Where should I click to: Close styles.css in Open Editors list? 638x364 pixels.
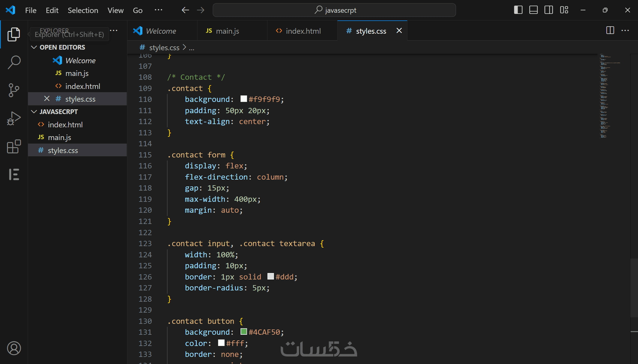[x=47, y=99]
